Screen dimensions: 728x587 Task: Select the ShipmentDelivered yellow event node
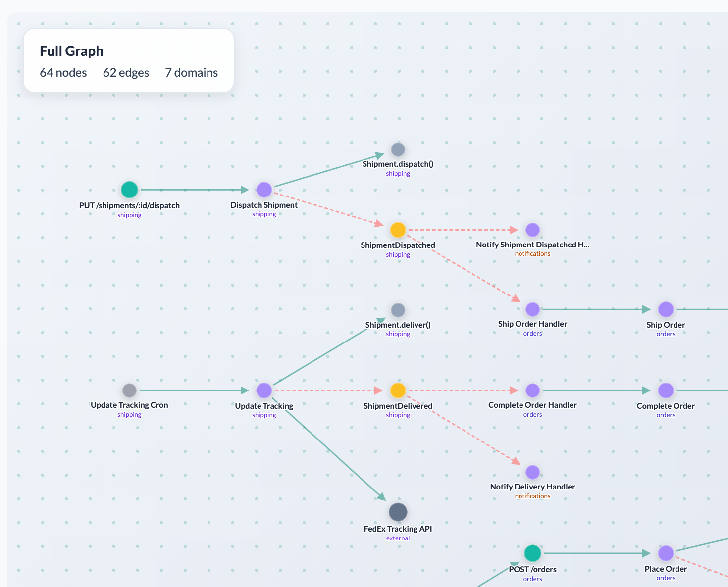point(398,391)
